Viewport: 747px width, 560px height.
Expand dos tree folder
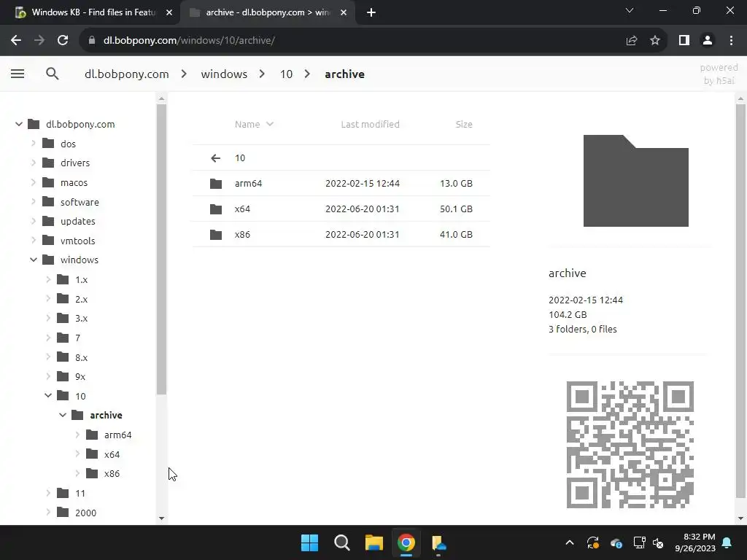coord(34,144)
